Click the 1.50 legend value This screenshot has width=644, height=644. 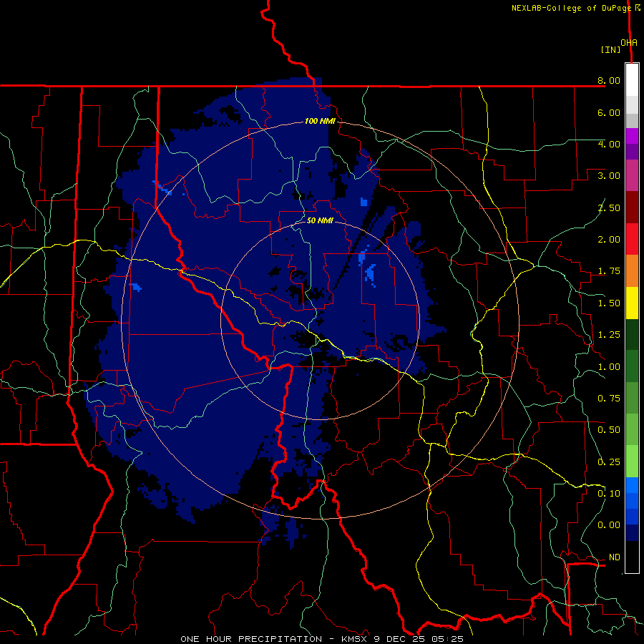(x=609, y=303)
